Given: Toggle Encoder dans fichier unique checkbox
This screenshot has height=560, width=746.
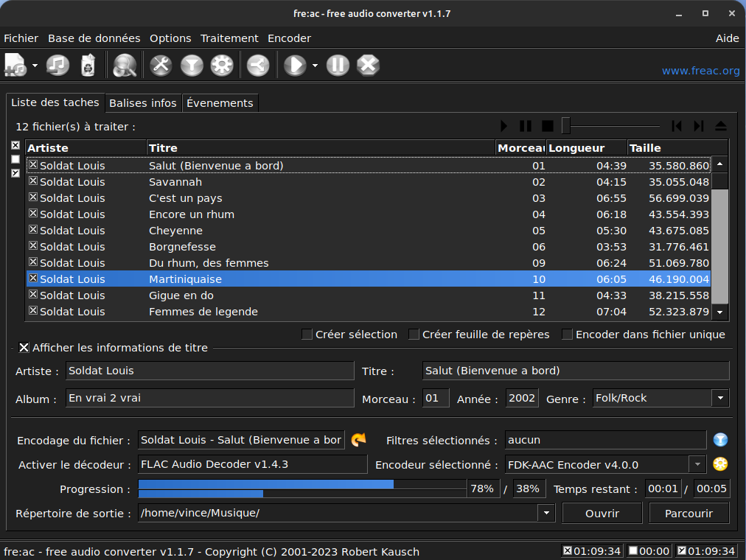Looking at the screenshot, I should (567, 335).
